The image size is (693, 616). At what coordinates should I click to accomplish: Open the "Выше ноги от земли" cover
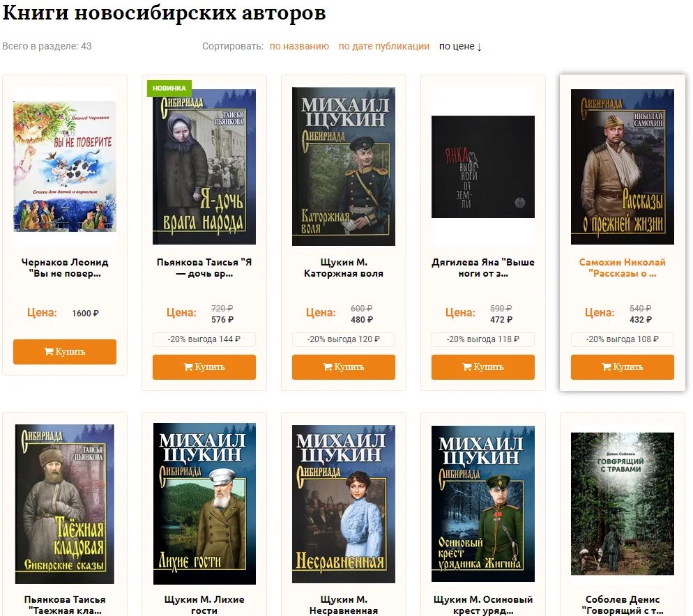pos(483,167)
